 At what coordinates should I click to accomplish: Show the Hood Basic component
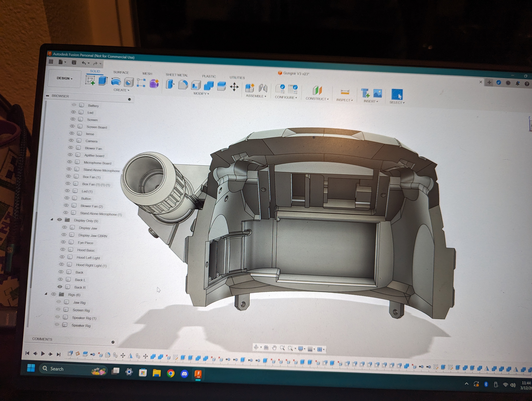(x=63, y=249)
